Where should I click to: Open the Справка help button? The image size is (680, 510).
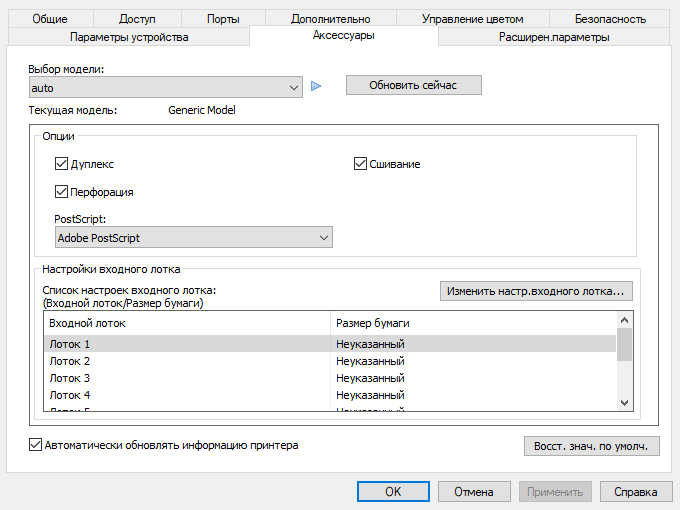(x=635, y=492)
